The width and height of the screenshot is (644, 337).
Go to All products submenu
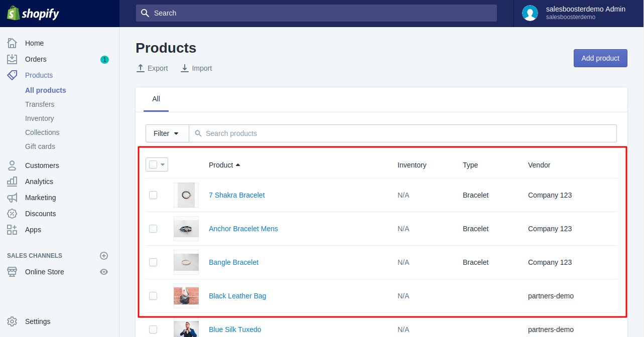pos(46,90)
